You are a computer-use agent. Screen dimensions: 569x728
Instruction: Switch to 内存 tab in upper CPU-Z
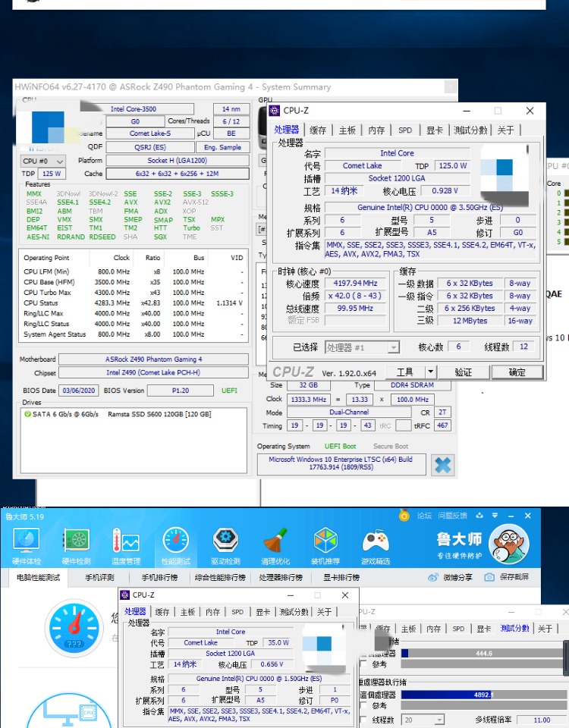(x=376, y=130)
